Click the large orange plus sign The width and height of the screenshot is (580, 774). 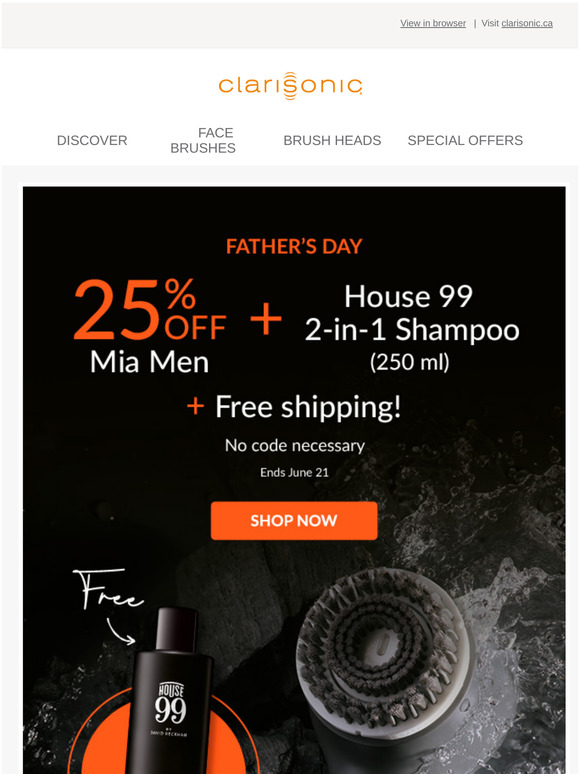(x=266, y=318)
